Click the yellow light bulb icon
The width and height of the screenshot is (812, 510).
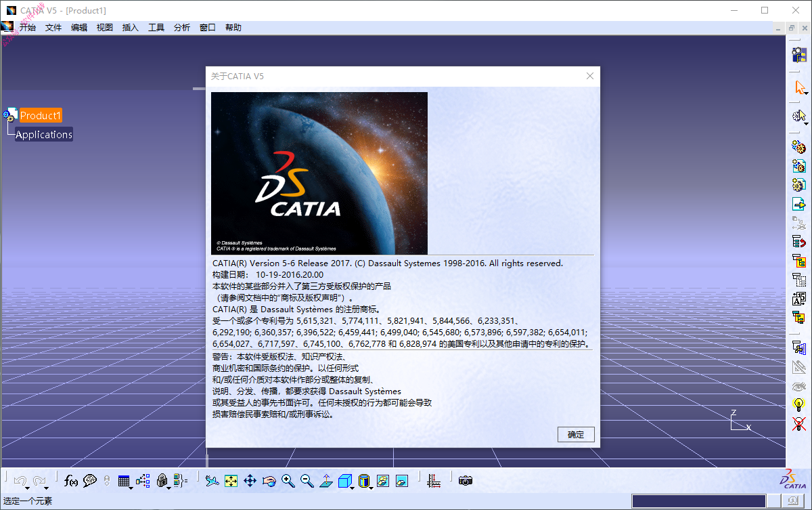click(x=799, y=405)
